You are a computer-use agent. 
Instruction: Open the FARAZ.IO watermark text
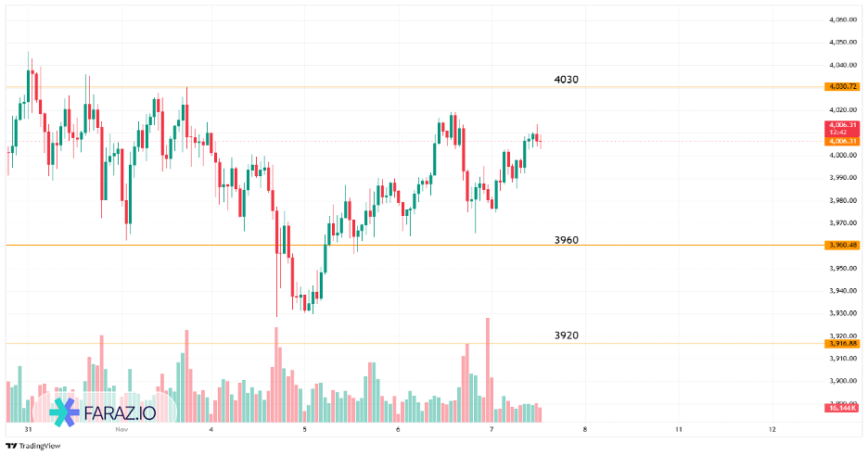tap(121, 412)
